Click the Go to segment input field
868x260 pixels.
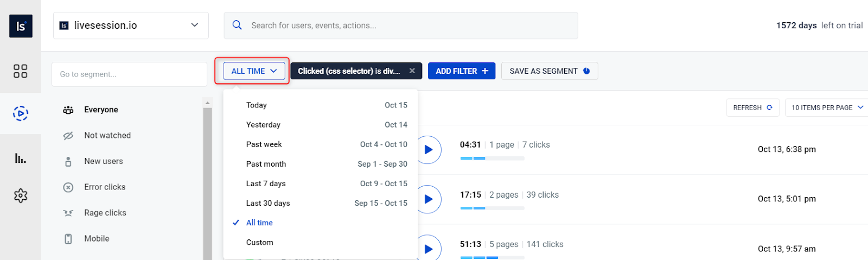pos(130,74)
